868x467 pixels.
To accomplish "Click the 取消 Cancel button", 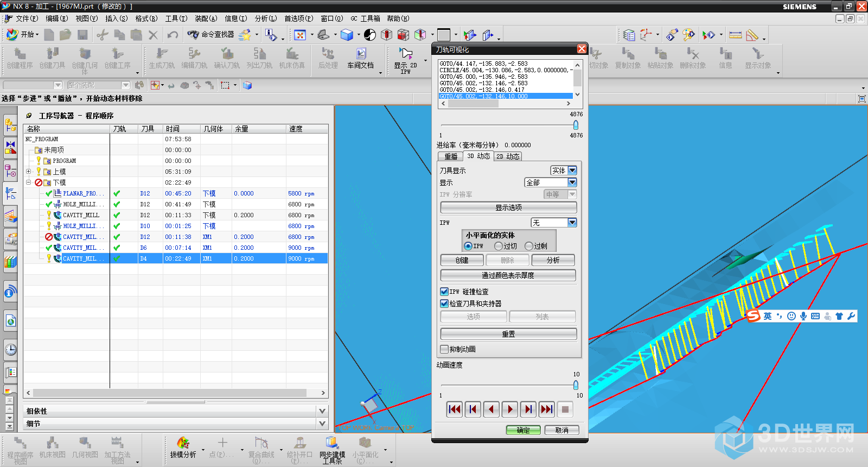I will coord(562,430).
